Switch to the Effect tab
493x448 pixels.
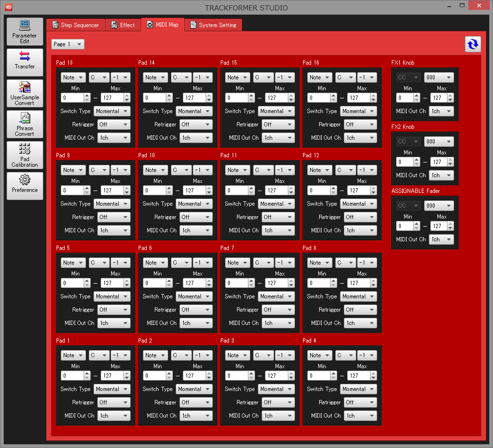[123, 25]
